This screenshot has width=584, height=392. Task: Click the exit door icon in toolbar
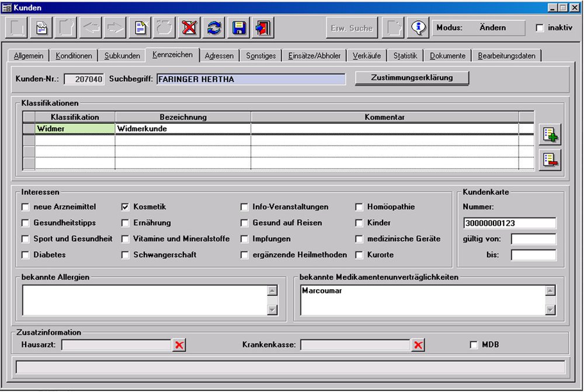pyautogui.click(x=263, y=28)
